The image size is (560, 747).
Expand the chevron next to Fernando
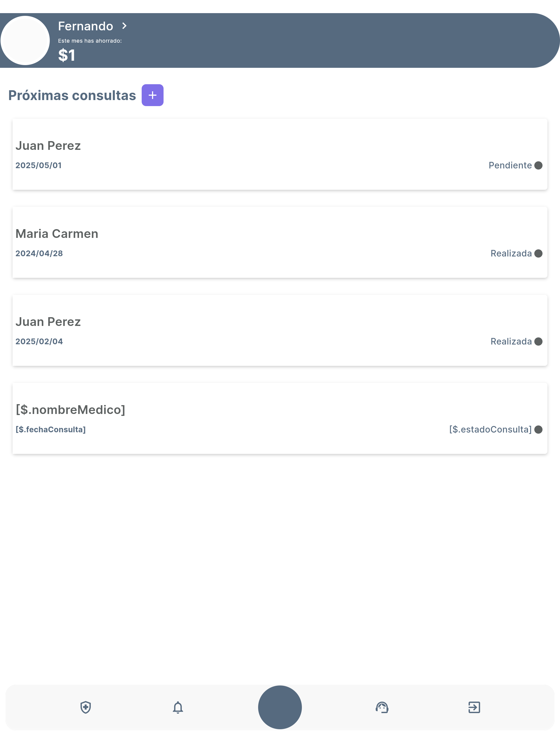coord(124,26)
